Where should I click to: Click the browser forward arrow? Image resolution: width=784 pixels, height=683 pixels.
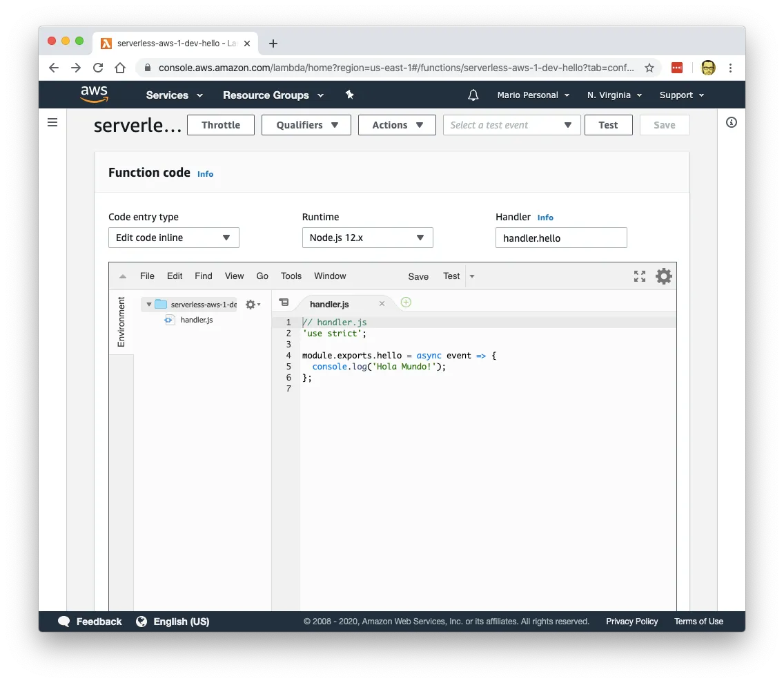(x=75, y=68)
